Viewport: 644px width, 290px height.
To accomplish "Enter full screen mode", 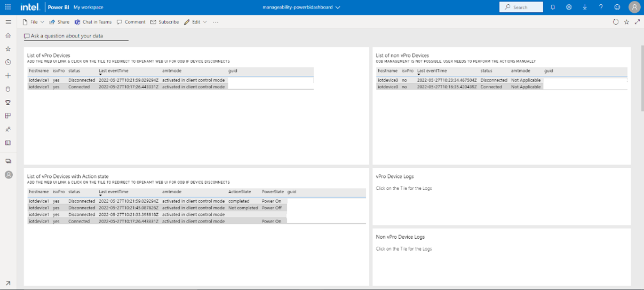I will point(637,22).
